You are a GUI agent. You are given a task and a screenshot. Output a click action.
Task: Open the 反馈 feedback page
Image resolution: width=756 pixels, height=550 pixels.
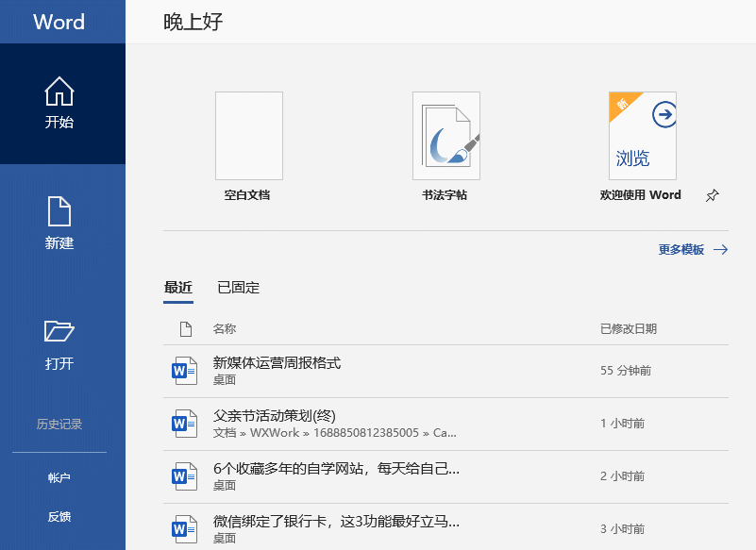(x=59, y=517)
